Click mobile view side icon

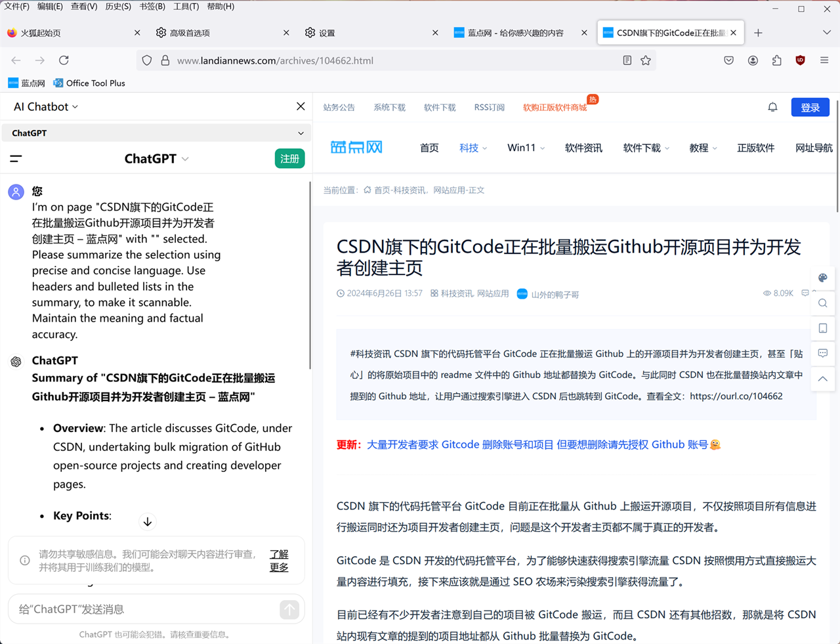point(823,328)
